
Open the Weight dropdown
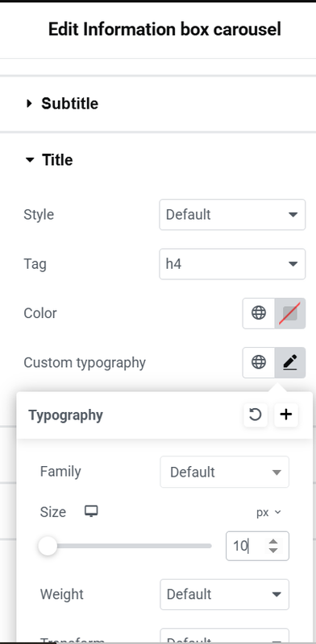coord(225,594)
